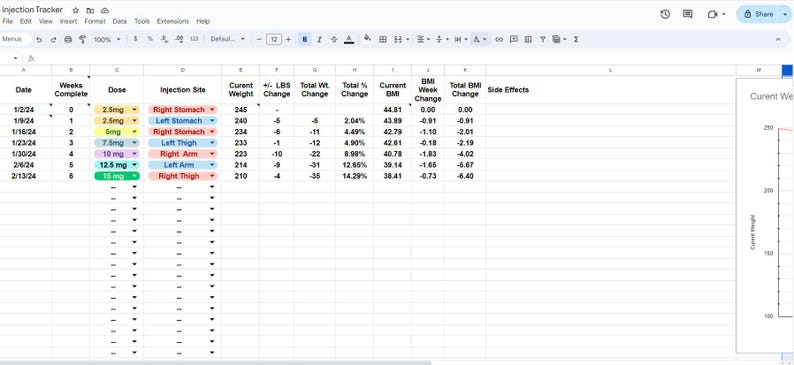Decrease font size with minus button
Screen dimensions: 794x365
point(259,39)
